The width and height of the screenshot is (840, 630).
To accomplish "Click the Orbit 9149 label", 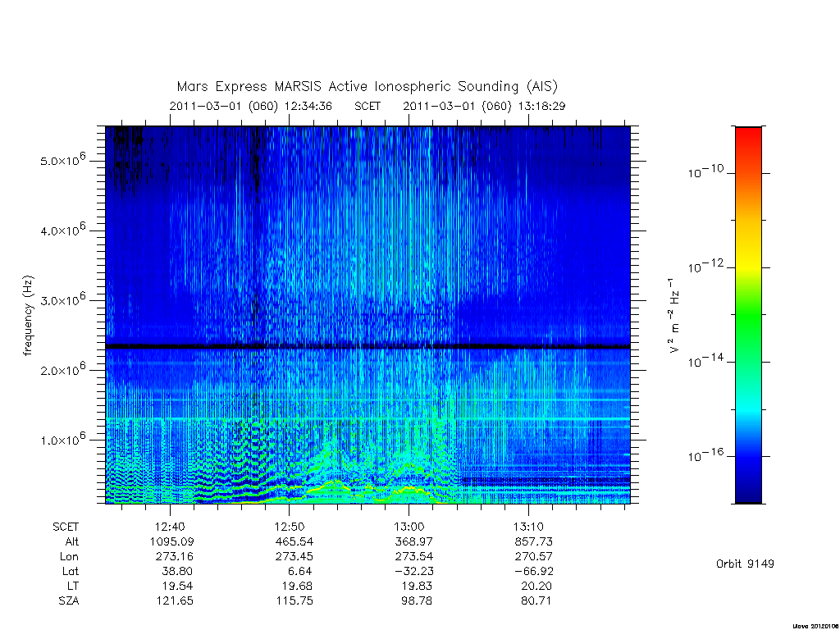I will tap(745, 564).
